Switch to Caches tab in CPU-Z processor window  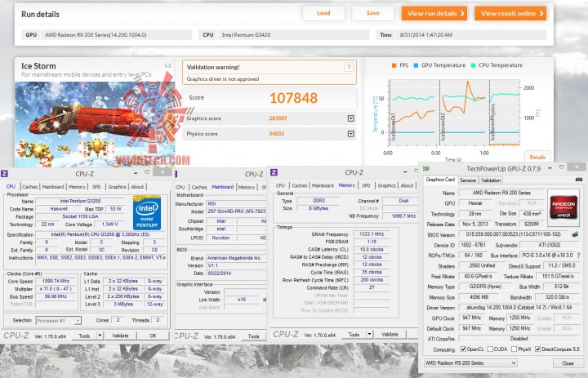pos(29,187)
